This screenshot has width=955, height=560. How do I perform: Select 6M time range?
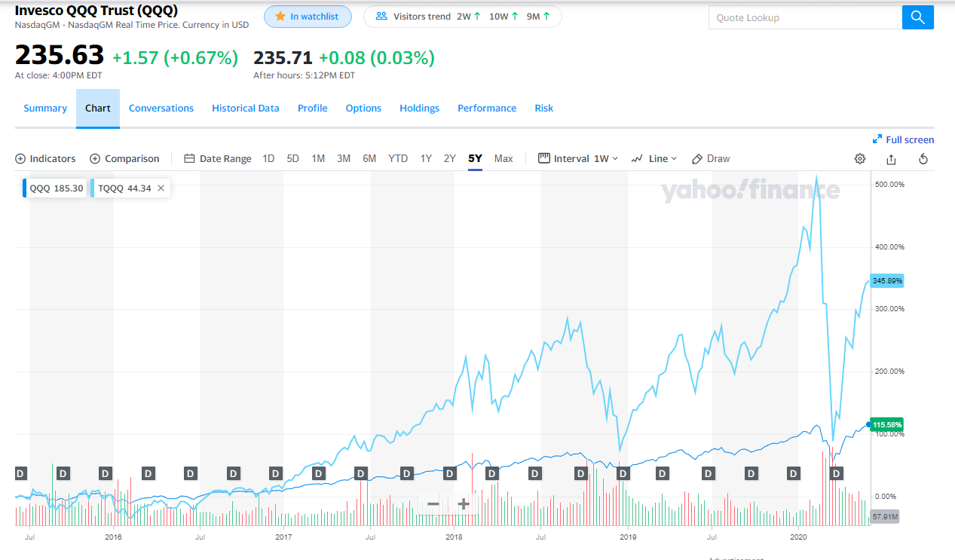pos(369,159)
